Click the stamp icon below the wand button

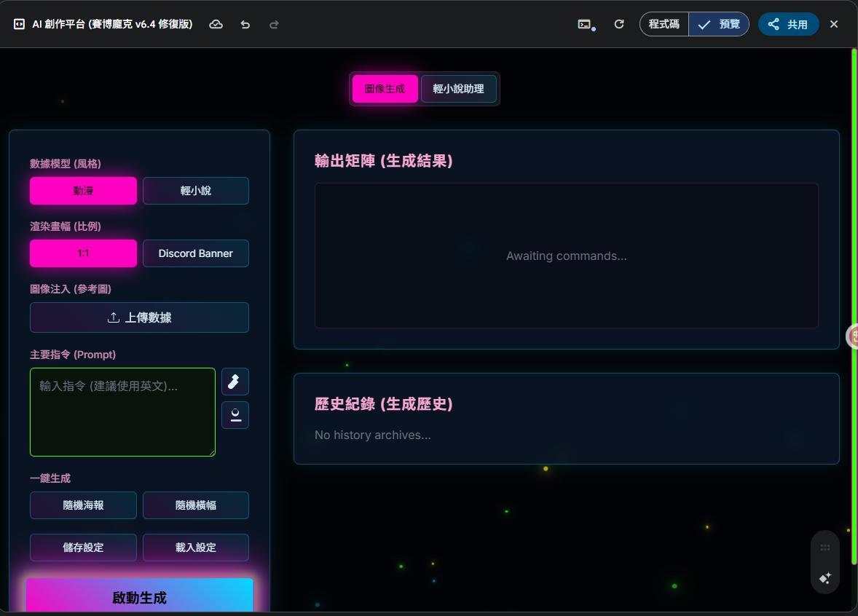235,415
